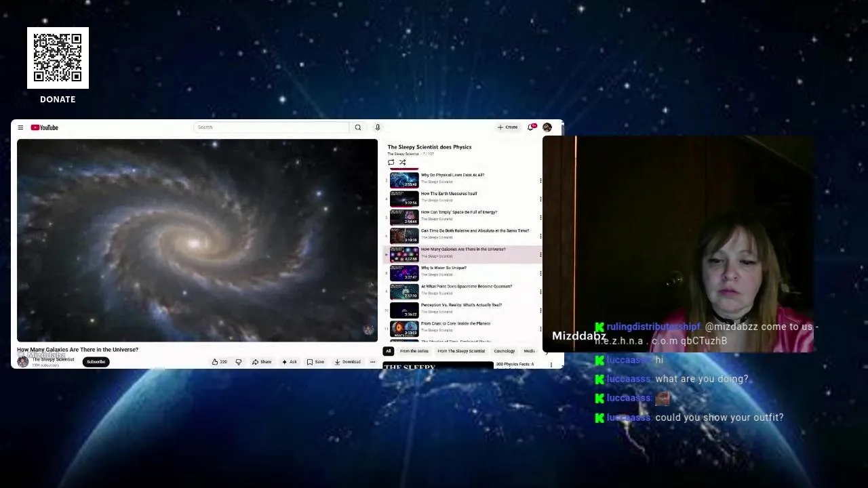Viewport: 868px width, 488px height.
Task: Open options for 'At What Point Does Spacetime'
Action: click(x=540, y=292)
